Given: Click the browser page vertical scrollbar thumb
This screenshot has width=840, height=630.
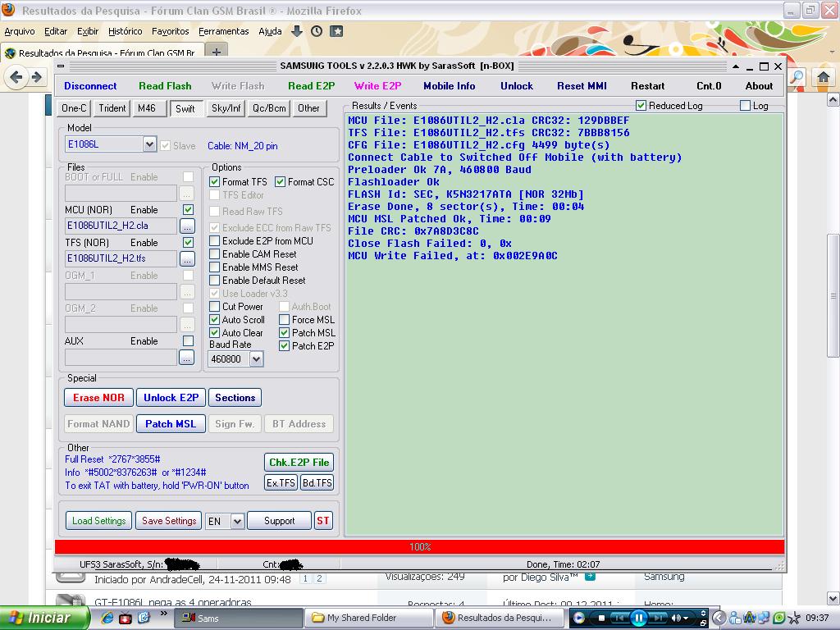Looking at the screenshot, I should 833,295.
